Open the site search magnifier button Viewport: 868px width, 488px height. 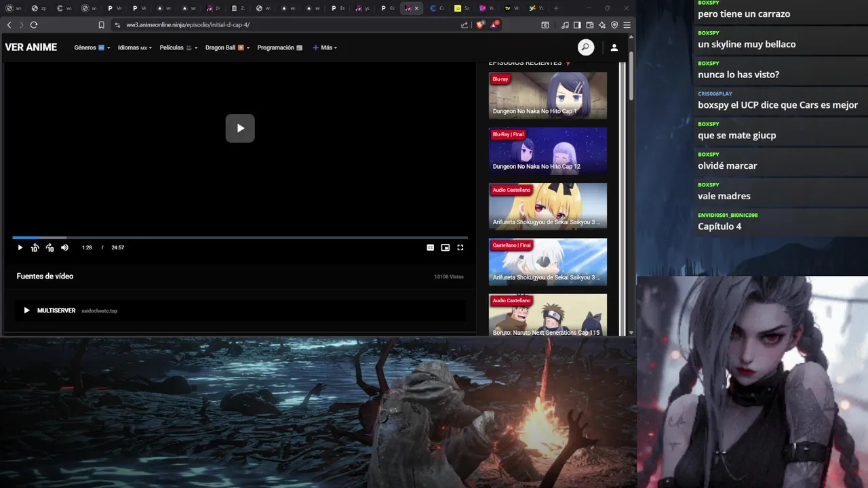point(586,47)
